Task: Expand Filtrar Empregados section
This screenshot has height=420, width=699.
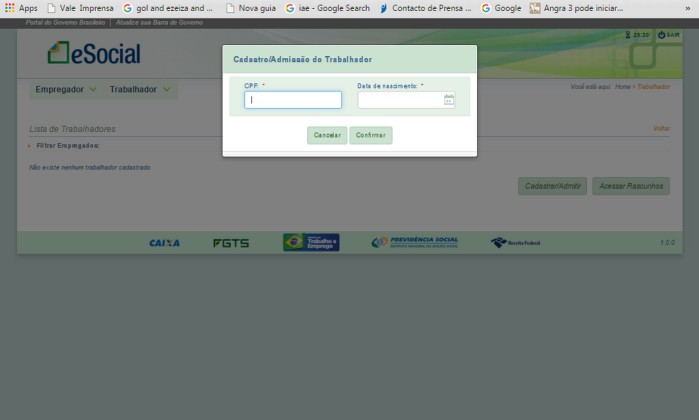Action: (x=65, y=146)
